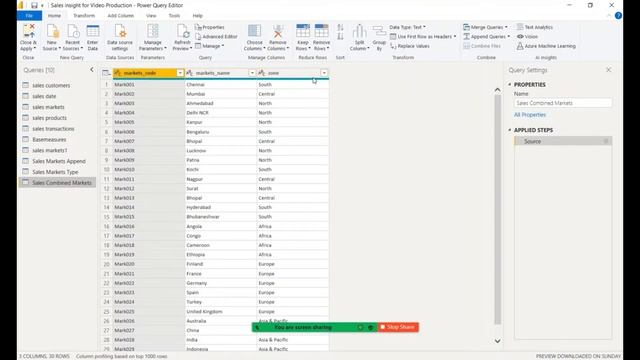Image resolution: width=640 pixels, height=360 pixels.
Task: Click the Group By icon
Action: coord(379,31)
